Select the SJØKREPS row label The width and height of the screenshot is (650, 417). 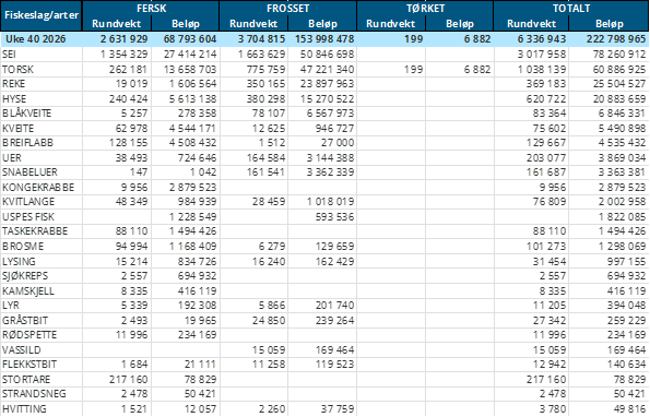tap(25, 276)
